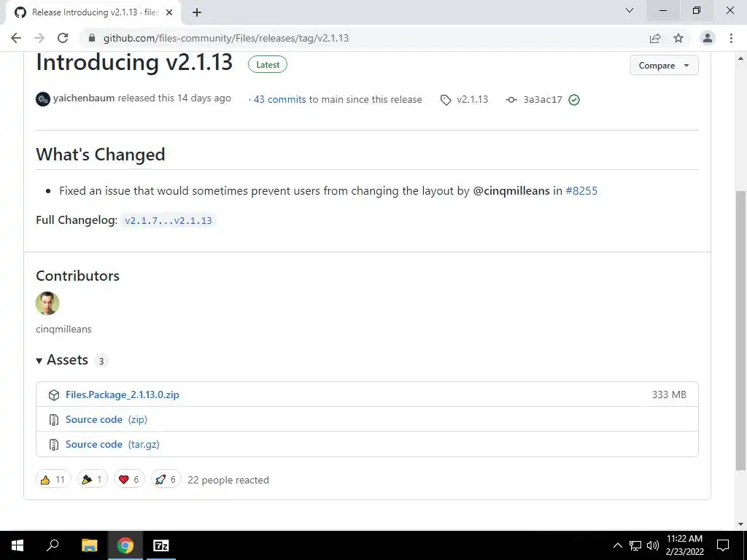Click the What's Changed heading
747x560 pixels.
pyautogui.click(x=101, y=155)
